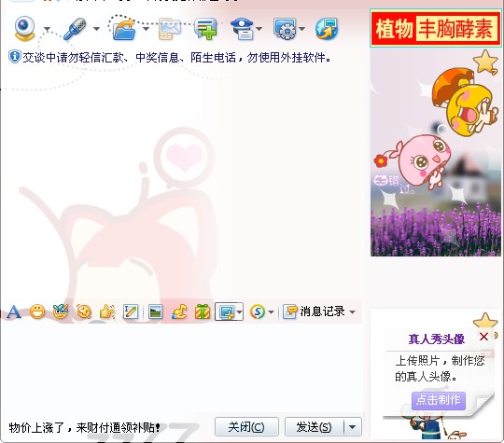504x443 pixels.
Task: Open the screen capture options arrow
Action: (239, 311)
